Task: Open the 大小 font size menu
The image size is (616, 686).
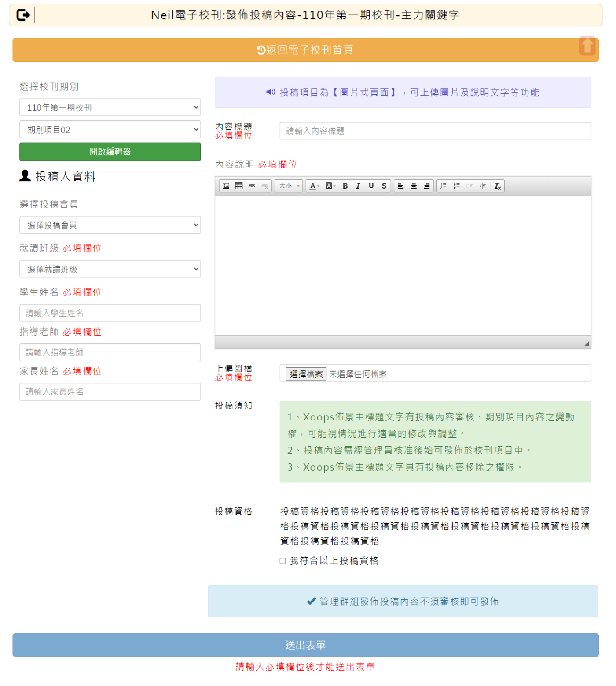Action: 288,186
